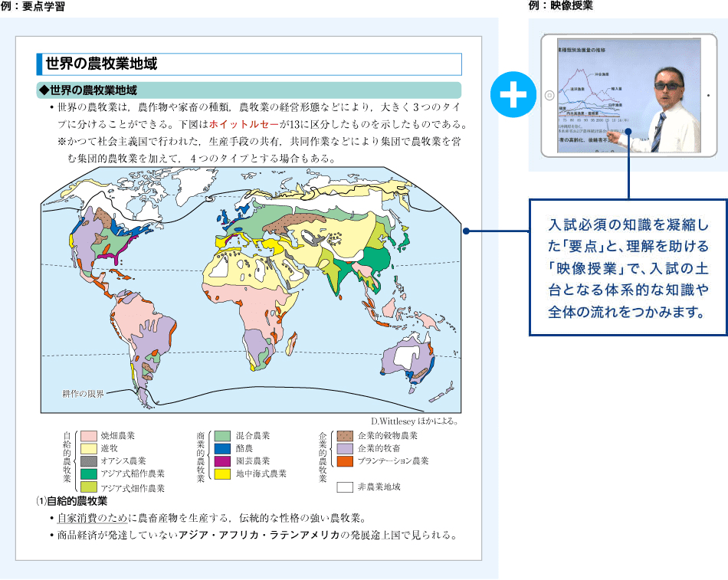Screen dimensions: 728x580
Task: Click the 非農業地域 legend label text
Action: 379,487
